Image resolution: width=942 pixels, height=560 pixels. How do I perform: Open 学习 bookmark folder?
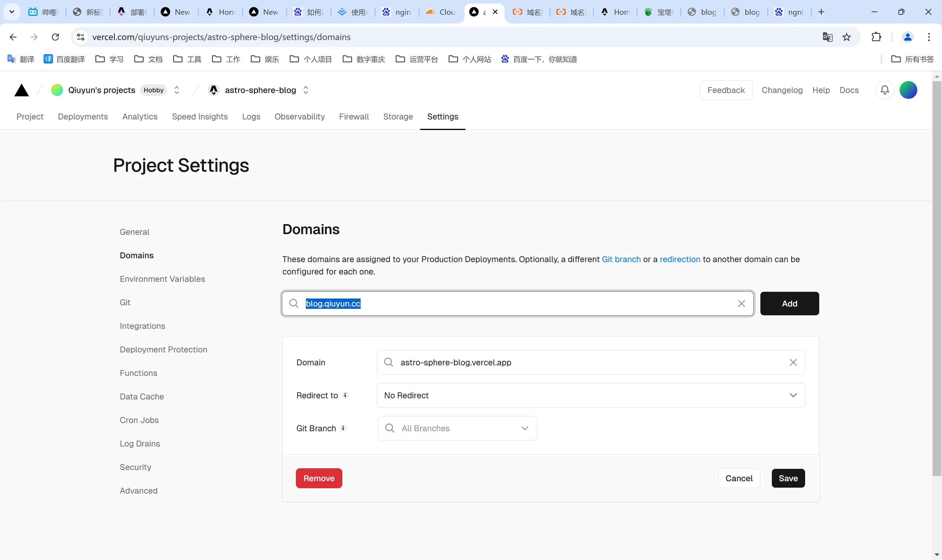[x=110, y=59]
